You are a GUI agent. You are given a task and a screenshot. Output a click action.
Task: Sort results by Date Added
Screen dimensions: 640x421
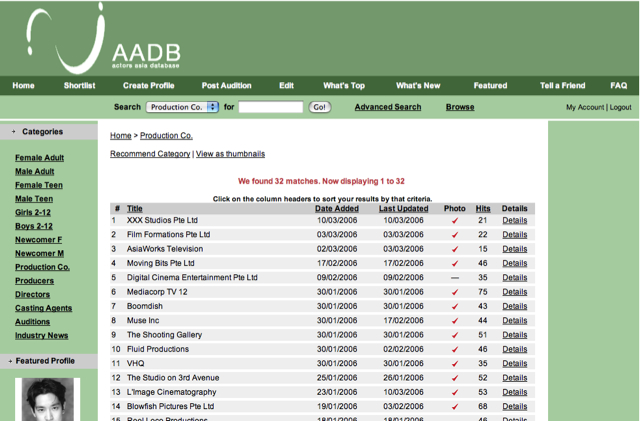[x=337, y=209]
